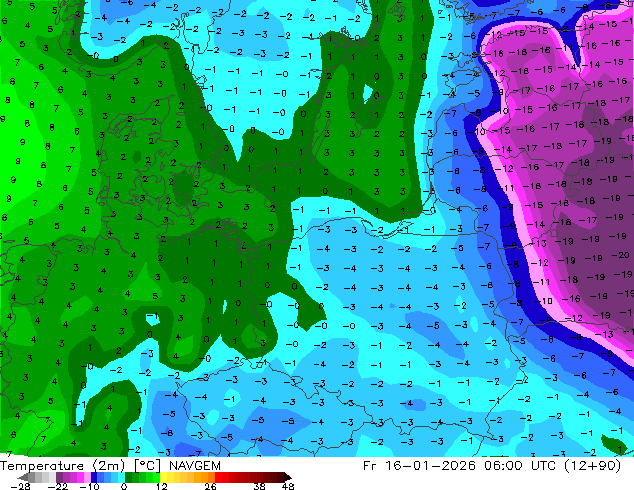634x490 pixels.
Task: Click the "NAVGEM" model name label
Action: click(x=194, y=466)
